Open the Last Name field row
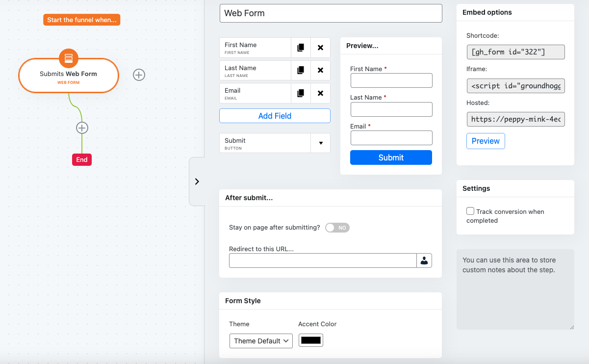This screenshot has width=589, height=364. point(255,70)
